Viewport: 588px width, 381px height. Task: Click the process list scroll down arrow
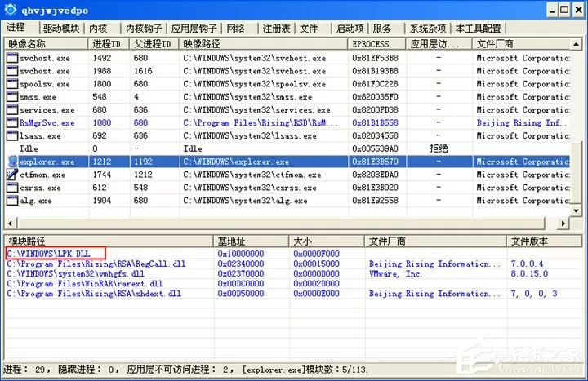tap(577, 211)
